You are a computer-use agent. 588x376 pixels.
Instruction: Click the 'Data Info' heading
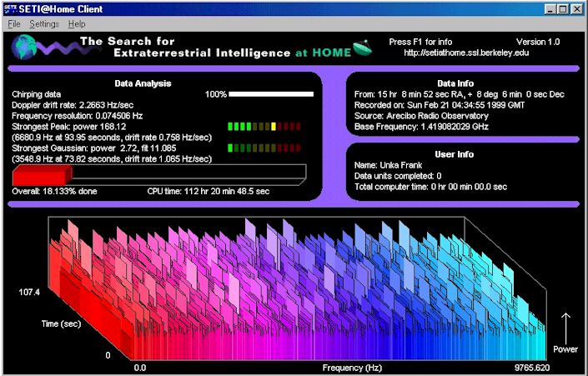455,83
